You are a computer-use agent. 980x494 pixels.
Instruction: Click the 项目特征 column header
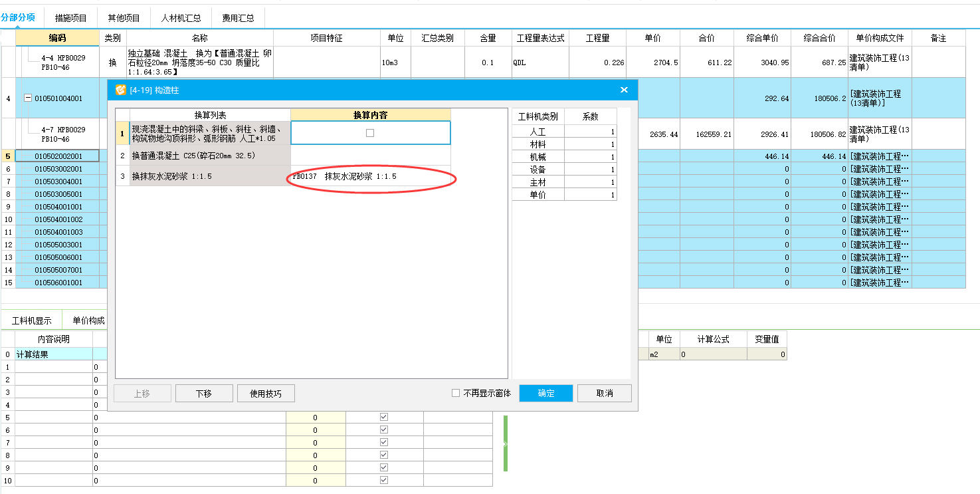pos(327,39)
